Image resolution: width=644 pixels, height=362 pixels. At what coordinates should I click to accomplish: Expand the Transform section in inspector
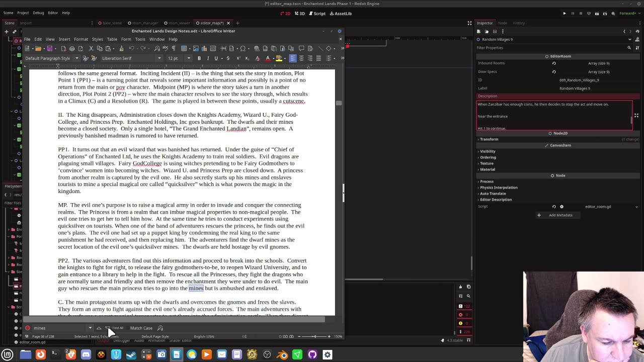[x=489, y=139]
